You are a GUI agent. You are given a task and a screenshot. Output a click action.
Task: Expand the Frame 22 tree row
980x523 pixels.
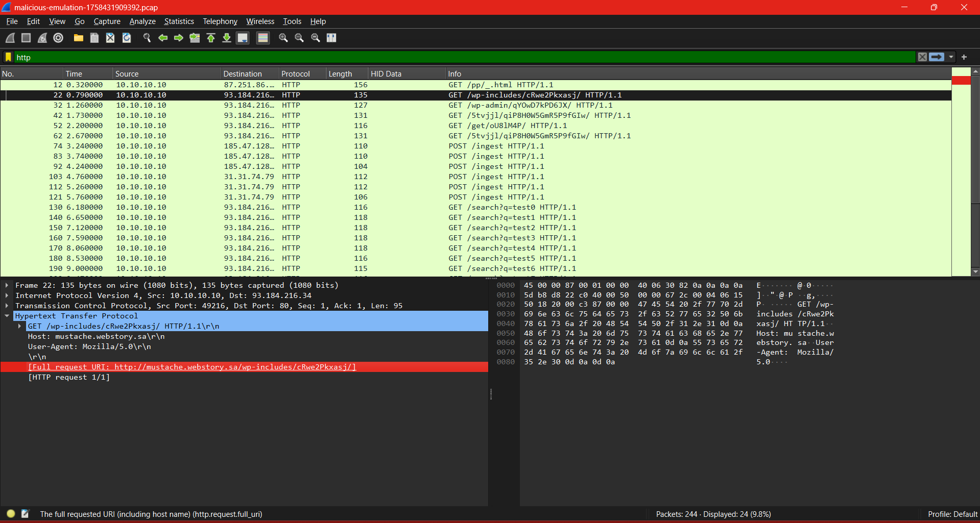(x=7, y=285)
